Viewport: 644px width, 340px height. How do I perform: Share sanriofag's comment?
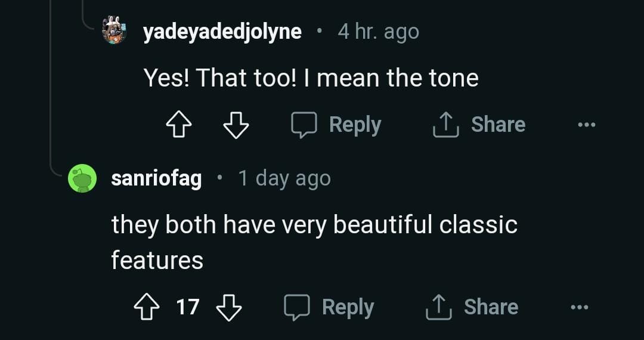pyautogui.click(x=472, y=307)
